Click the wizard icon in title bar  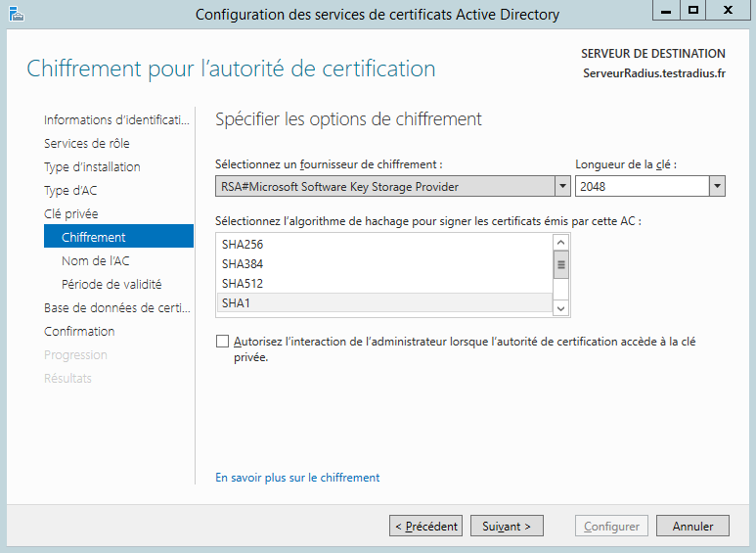coord(17,14)
